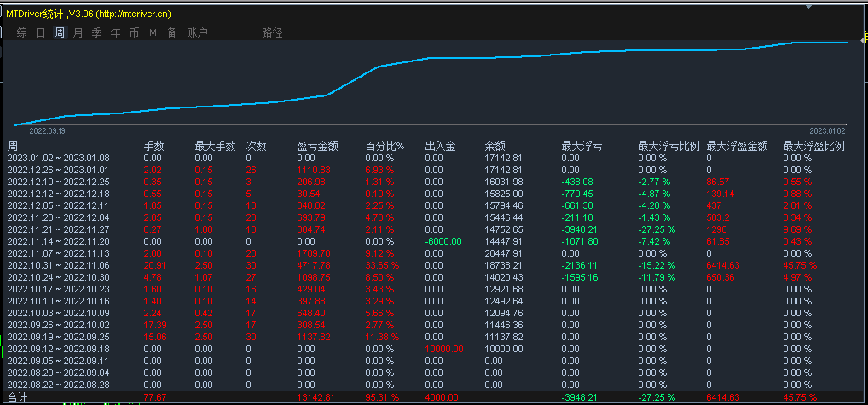Click the 余额 column header

[x=495, y=146]
